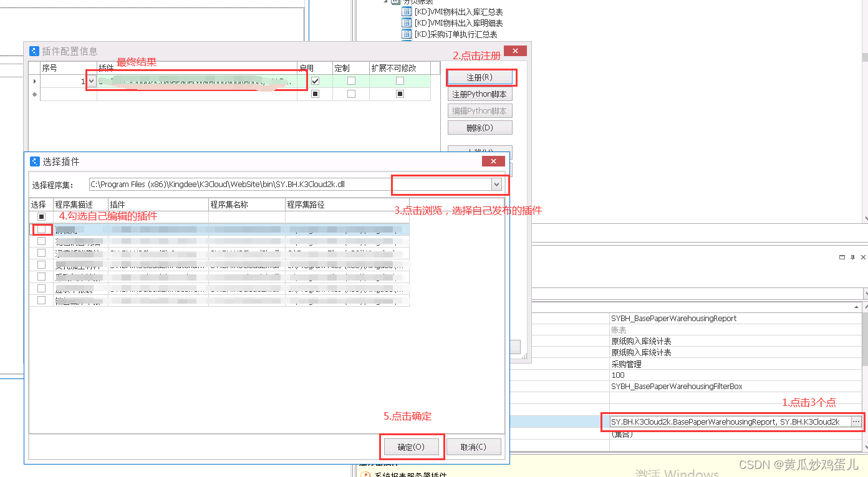
Task: Click report icon beside 采购订单执行汇总表
Action: 407,34
